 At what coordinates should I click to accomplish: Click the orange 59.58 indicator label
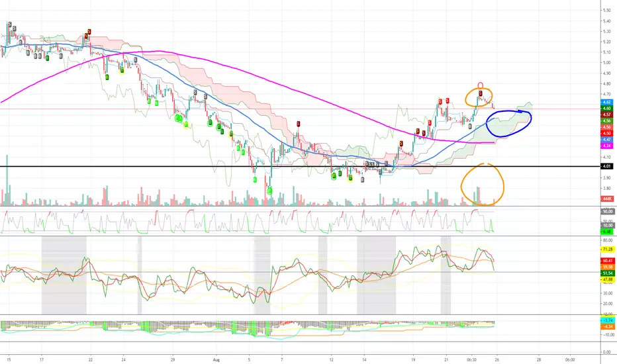(608, 267)
